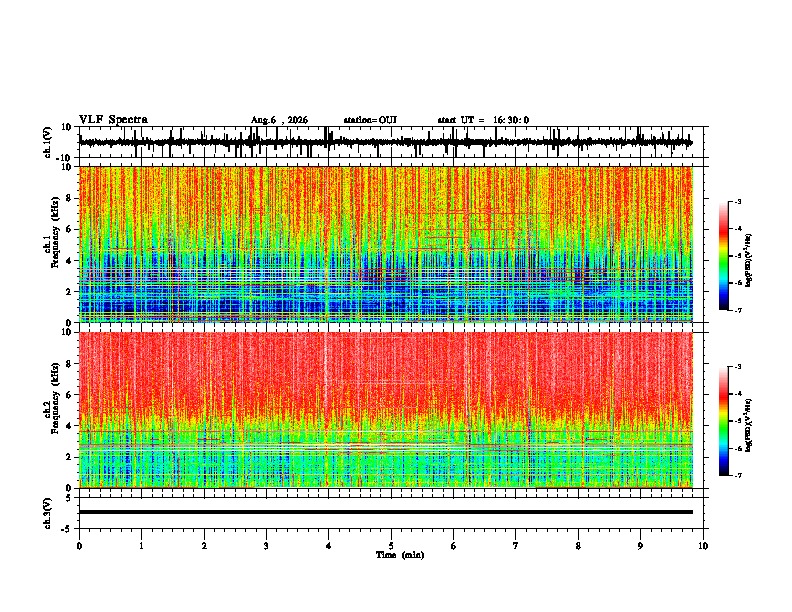Click the '-3' label on ch.2 colorbar
Viewport: 792px width, 612px height.
tap(737, 367)
